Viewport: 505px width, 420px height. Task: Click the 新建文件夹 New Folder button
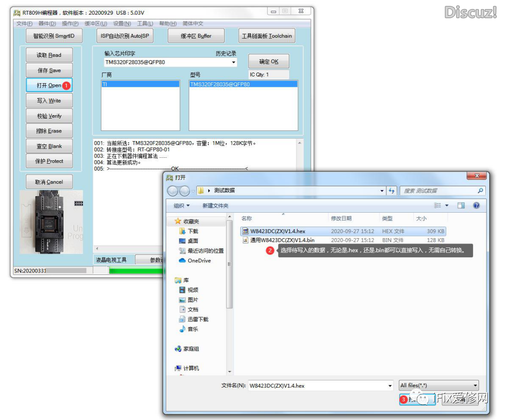click(x=215, y=206)
